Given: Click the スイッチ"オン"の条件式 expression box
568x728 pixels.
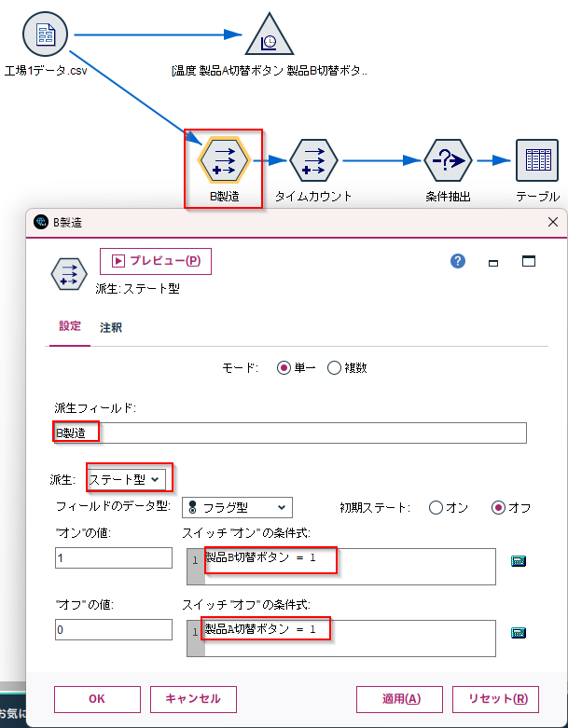Looking at the screenshot, I should point(341,567).
